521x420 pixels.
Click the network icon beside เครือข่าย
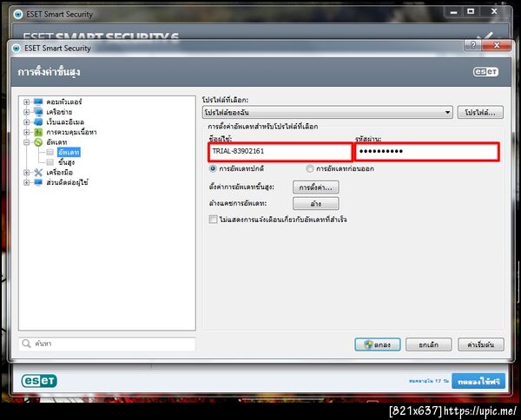click(x=38, y=112)
